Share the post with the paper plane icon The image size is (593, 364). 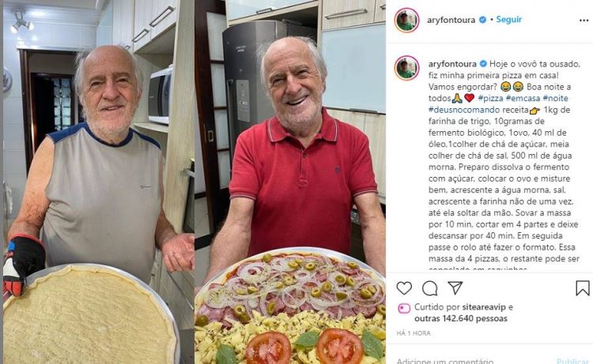[x=455, y=287]
